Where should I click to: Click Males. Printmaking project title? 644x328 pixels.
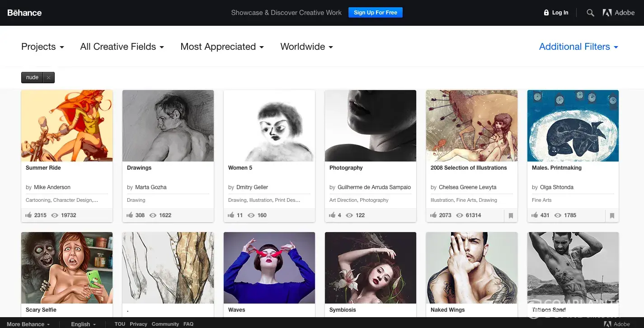(x=557, y=168)
